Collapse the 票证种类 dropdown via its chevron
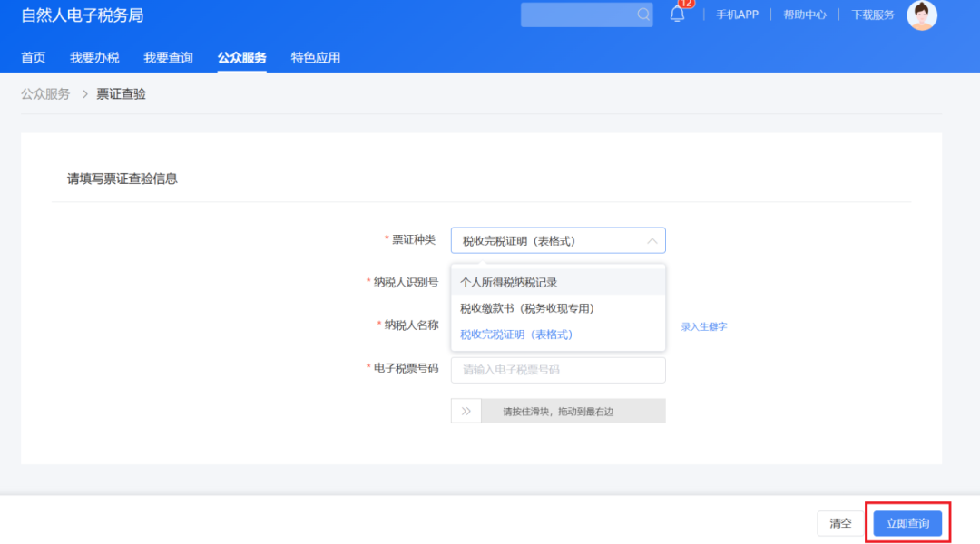Screen dimensions: 980x544 [x=652, y=240]
